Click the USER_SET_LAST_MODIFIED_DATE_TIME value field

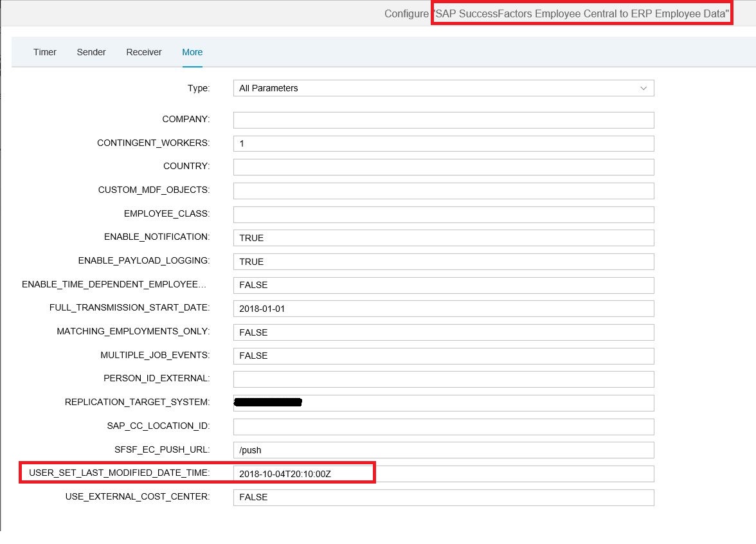[x=444, y=473]
